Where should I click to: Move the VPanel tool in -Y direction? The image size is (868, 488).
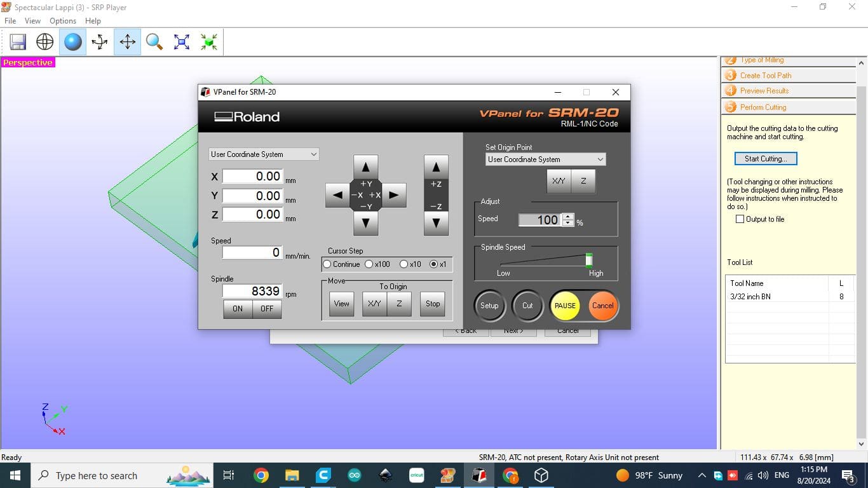tap(365, 223)
